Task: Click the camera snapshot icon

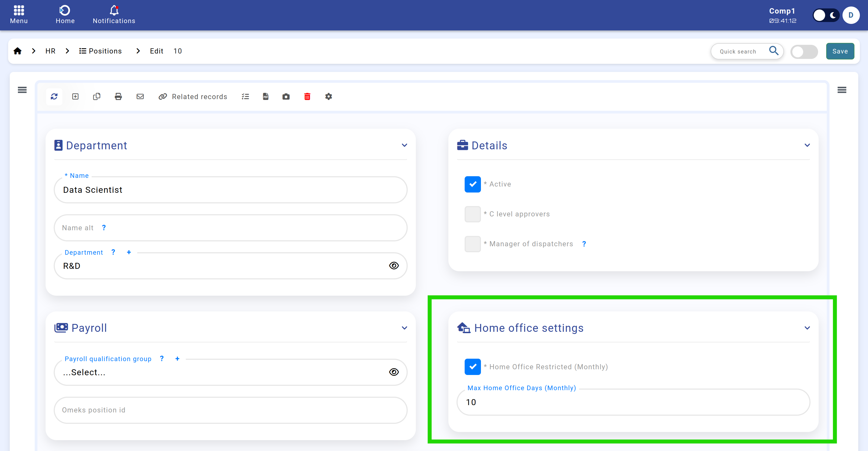Action: point(286,97)
